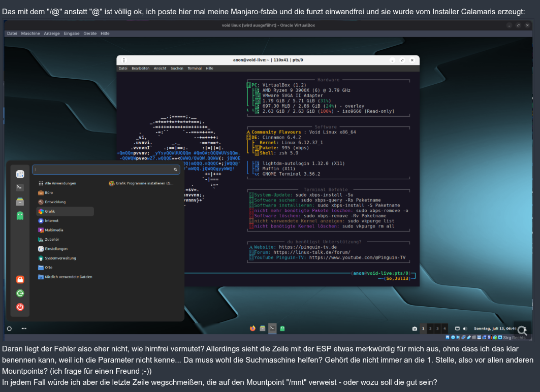Screen dimensions: 540x392
Task: Open the VirtualBox Geräte menu
Action: [90, 34]
